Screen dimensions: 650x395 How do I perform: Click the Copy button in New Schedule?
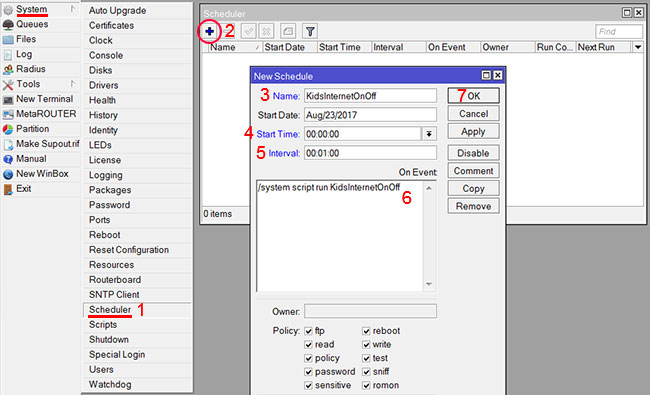(x=473, y=189)
